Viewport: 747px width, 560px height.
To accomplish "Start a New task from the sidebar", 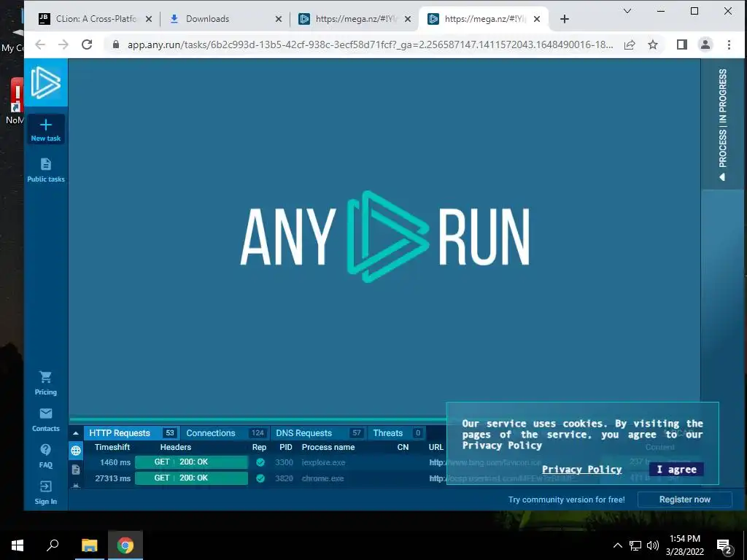I will [46, 130].
